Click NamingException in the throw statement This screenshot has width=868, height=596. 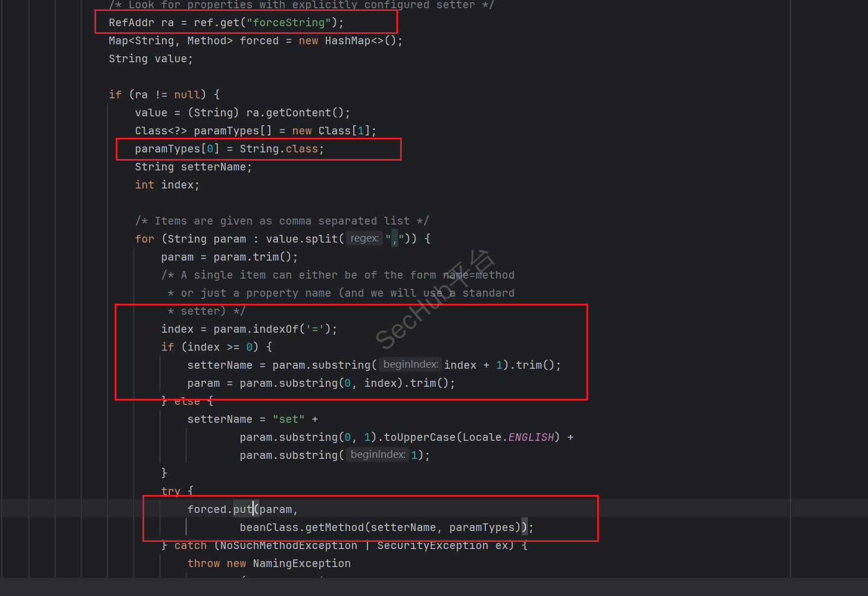[x=301, y=563]
